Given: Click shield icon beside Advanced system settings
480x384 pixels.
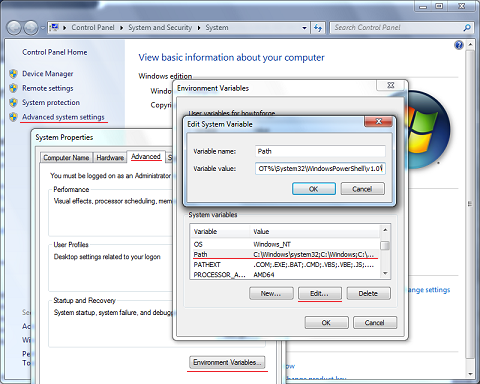Looking at the screenshot, I should (13, 117).
